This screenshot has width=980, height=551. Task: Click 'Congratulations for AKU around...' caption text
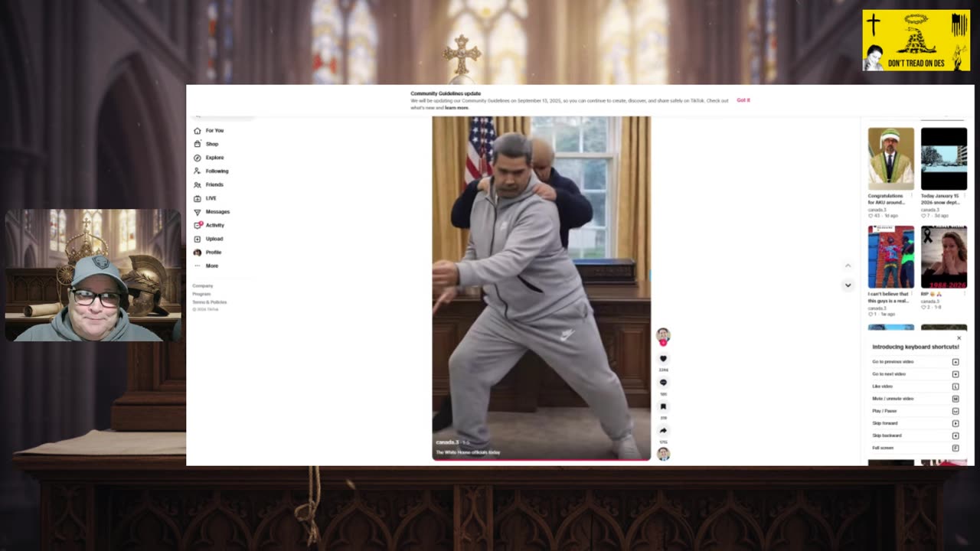(888, 199)
